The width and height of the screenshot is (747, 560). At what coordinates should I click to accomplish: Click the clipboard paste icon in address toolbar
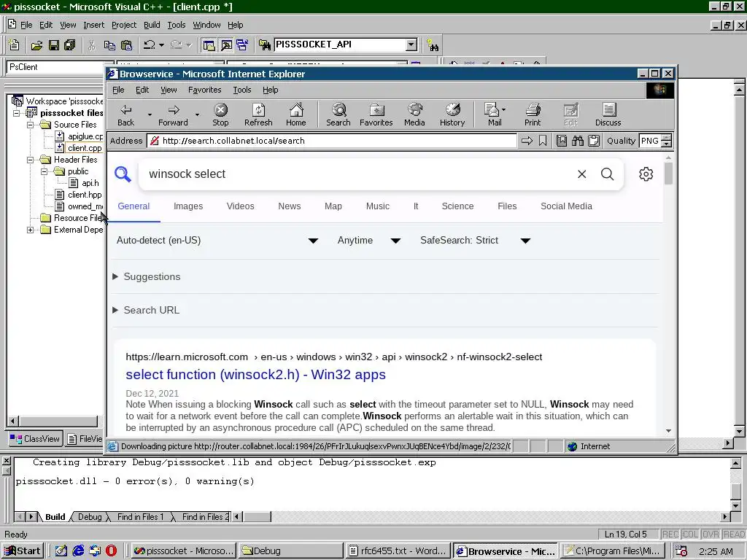[594, 141]
